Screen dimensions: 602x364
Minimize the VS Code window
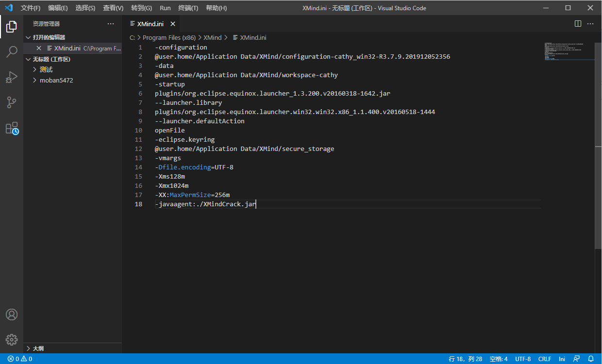(546, 8)
